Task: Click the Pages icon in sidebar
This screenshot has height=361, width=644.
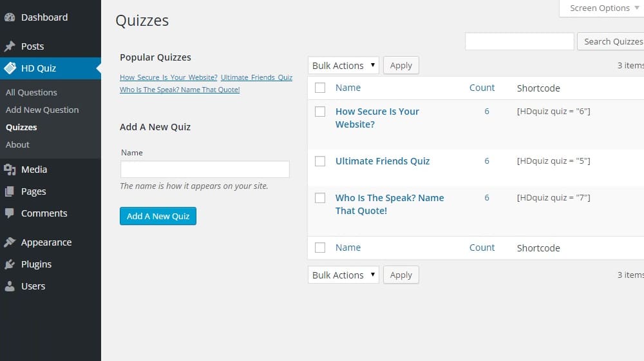Action: (10, 191)
